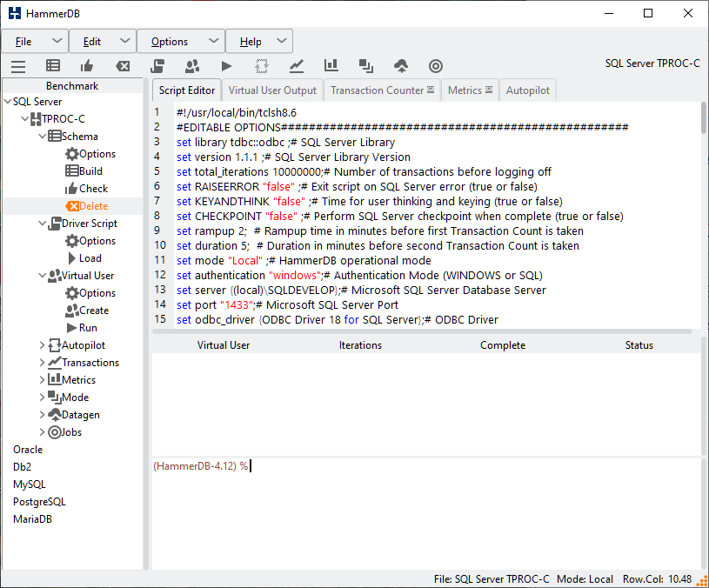Collapse the Schema tree node
The width and height of the screenshot is (709, 588).
[42, 136]
